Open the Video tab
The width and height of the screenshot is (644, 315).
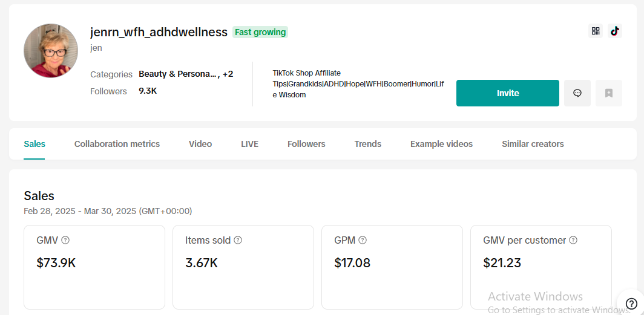pos(200,144)
